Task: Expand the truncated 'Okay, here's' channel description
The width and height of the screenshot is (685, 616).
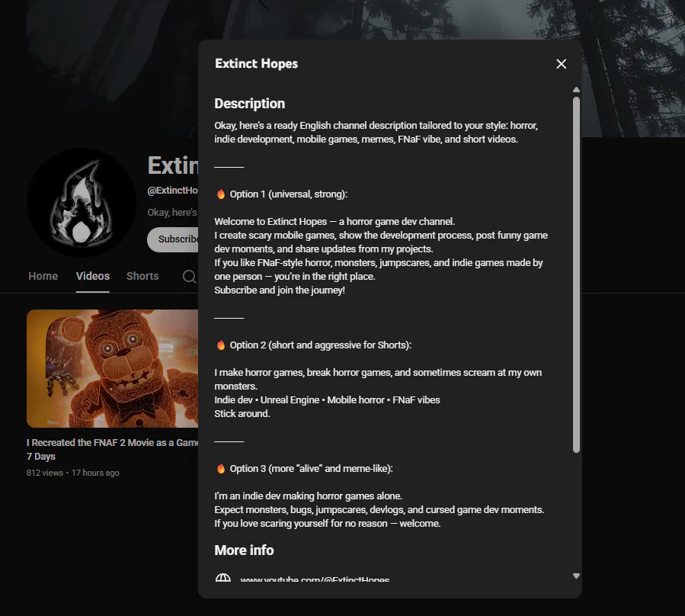Action: [172, 213]
